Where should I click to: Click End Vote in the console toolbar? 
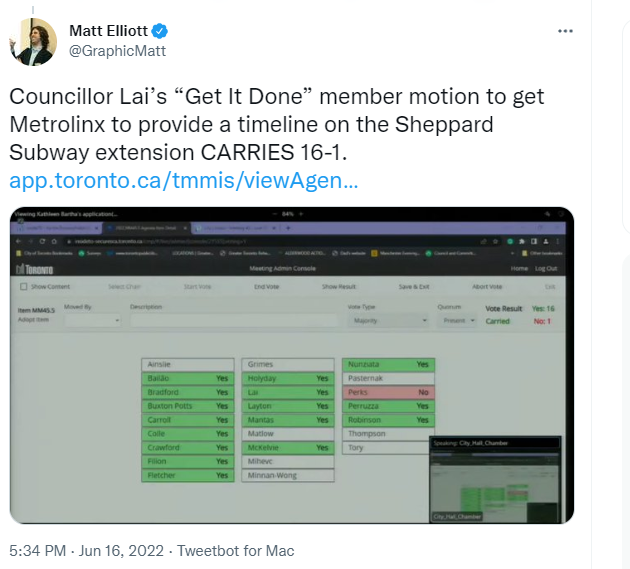coord(266,287)
